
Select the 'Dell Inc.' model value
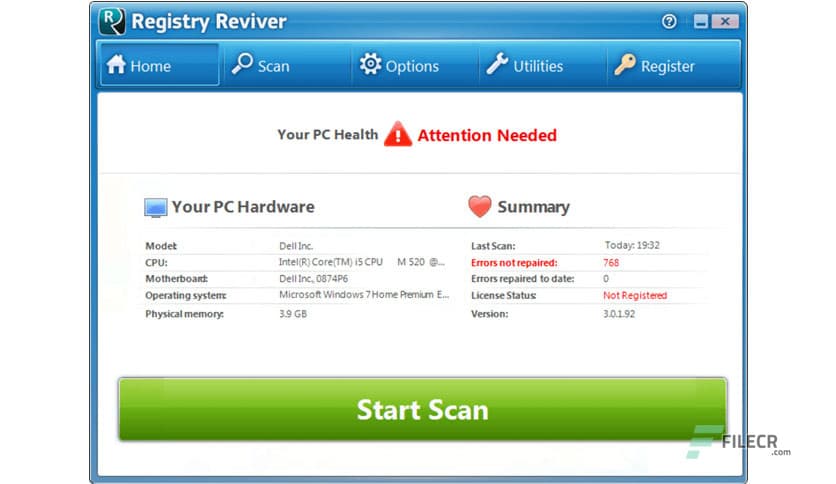point(296,246)
